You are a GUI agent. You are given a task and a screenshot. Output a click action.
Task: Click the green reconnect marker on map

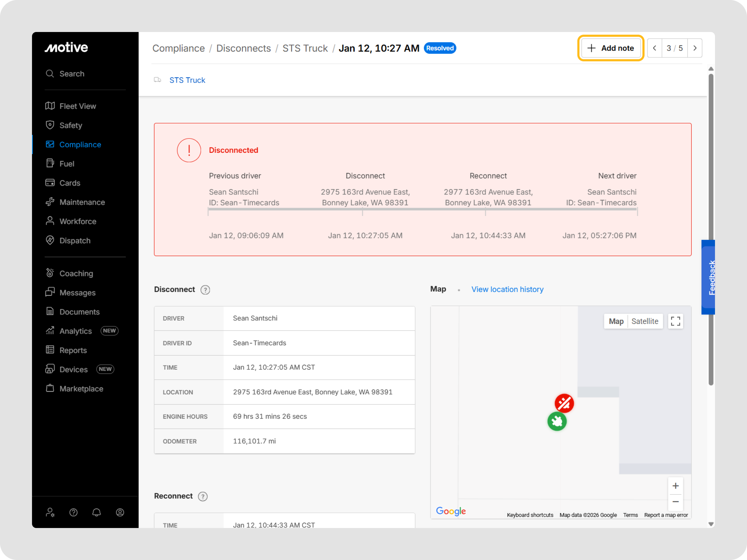[557, 421]
